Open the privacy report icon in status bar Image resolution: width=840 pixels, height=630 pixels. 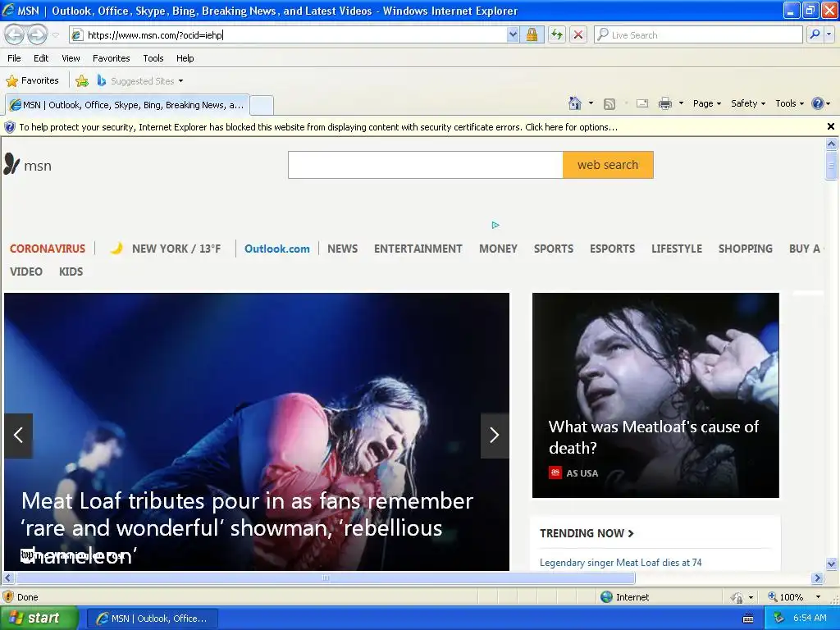click(737, 597)
